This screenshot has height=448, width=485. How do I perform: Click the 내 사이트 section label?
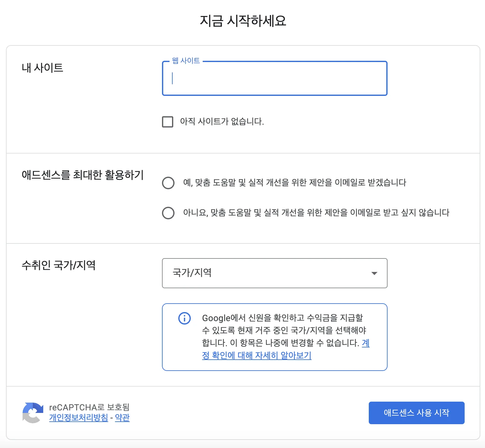click(42, 68)
